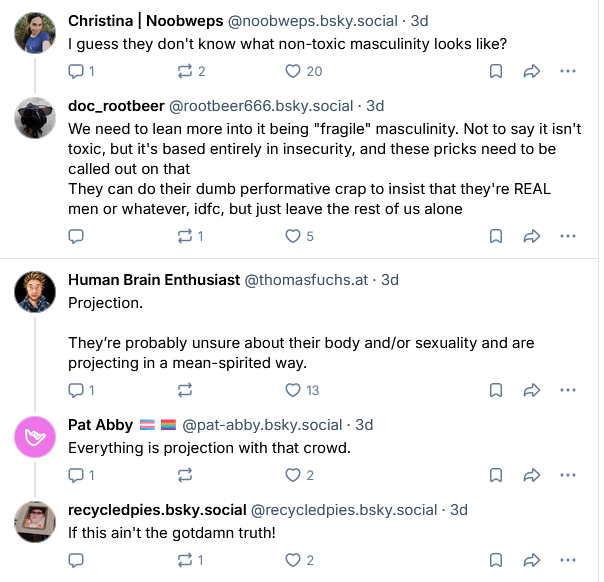Image resolution: width=604 pixels, height=582 pixels.
Task: Like doc_rootbeer's post with 5 likes
Action: pos(292,237)
